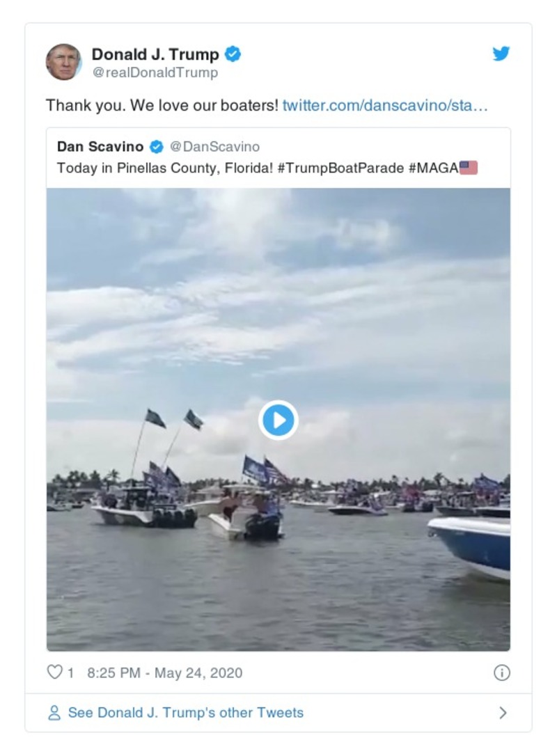Click the "Today in Pinellas County, Florida!" text

tap(165, 168)
